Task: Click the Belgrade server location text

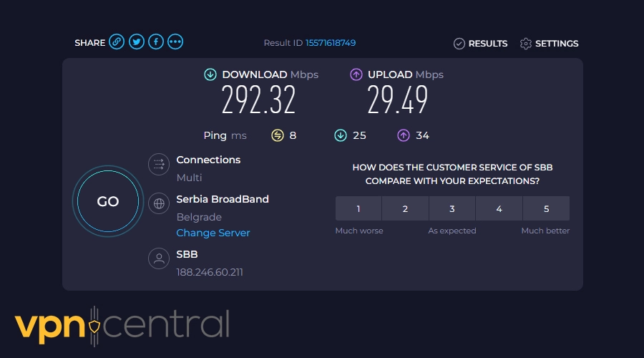Action: [199, 217]
